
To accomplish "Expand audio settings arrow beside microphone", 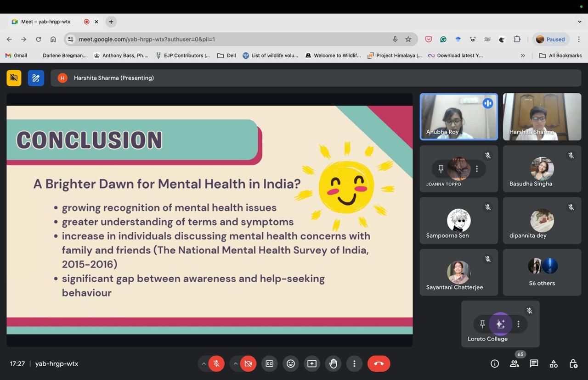I will pos(204,363).
